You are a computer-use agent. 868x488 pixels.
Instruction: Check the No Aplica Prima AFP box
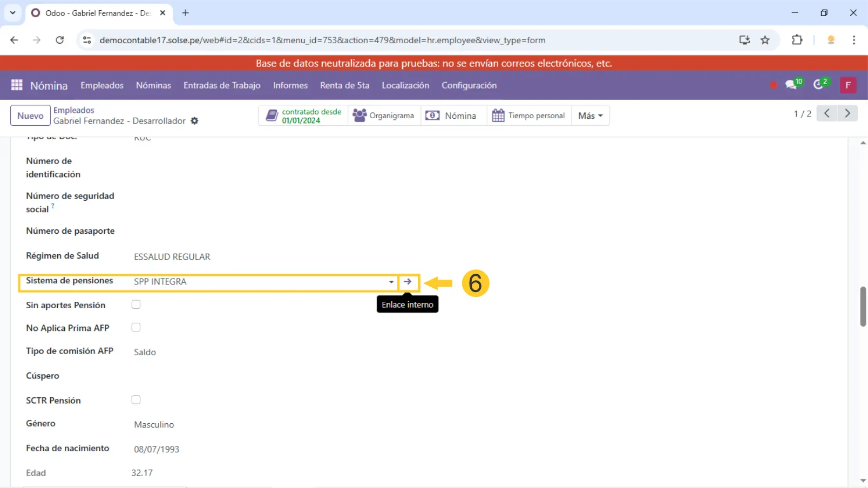coord(136,327)
